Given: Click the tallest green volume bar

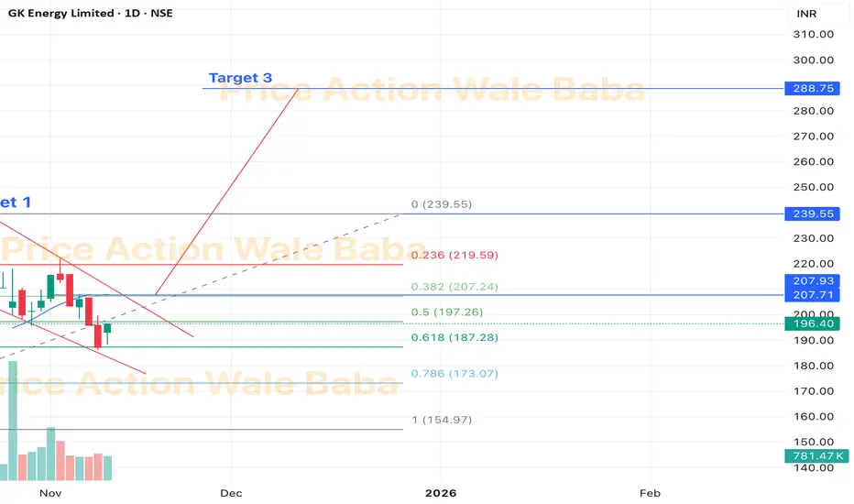Looking at the screenshot, I should tap(13, 422).
